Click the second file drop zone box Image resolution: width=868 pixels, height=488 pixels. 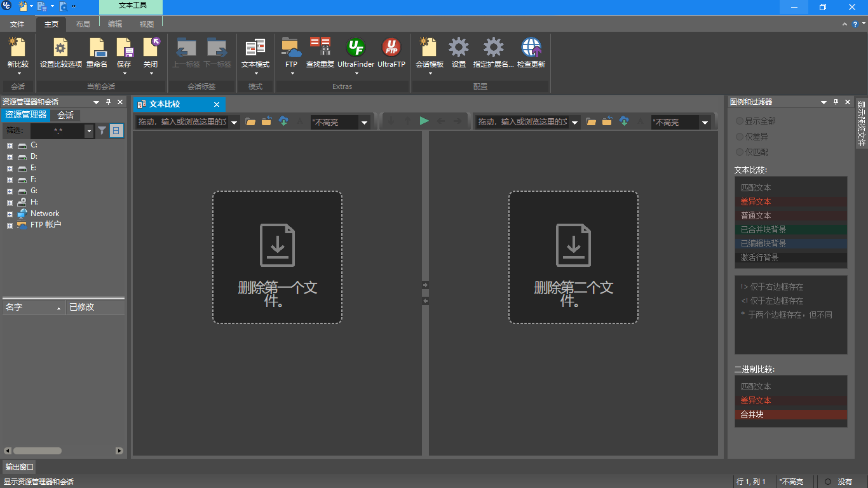tap(573, 257)
